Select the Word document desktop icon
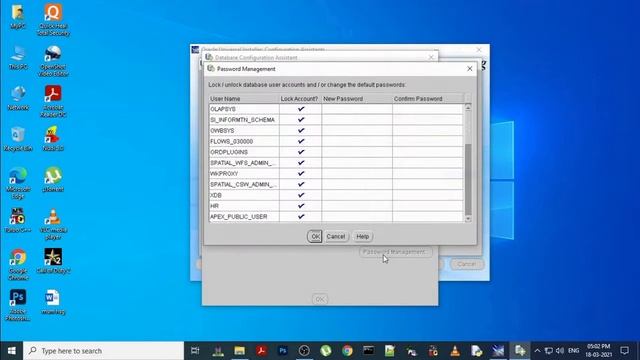640x360 pixels. pos(53,302)
